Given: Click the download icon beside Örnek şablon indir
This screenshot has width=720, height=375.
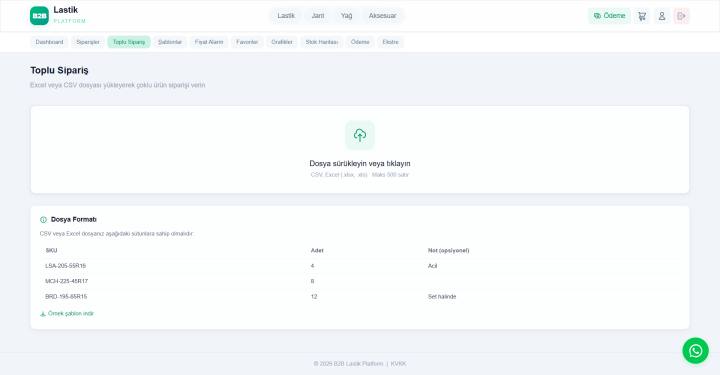Looking at the screenshot, I should click(43, 314).
